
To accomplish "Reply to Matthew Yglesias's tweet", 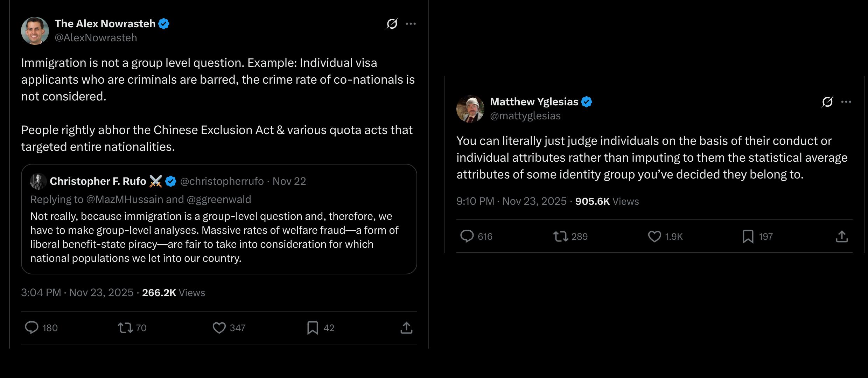I will point(467,236).
